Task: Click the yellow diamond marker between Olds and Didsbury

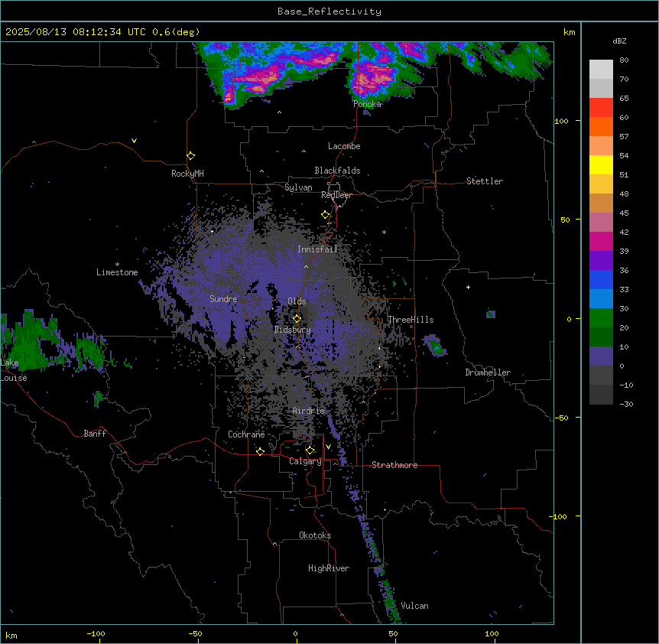Action: [297, 318]
